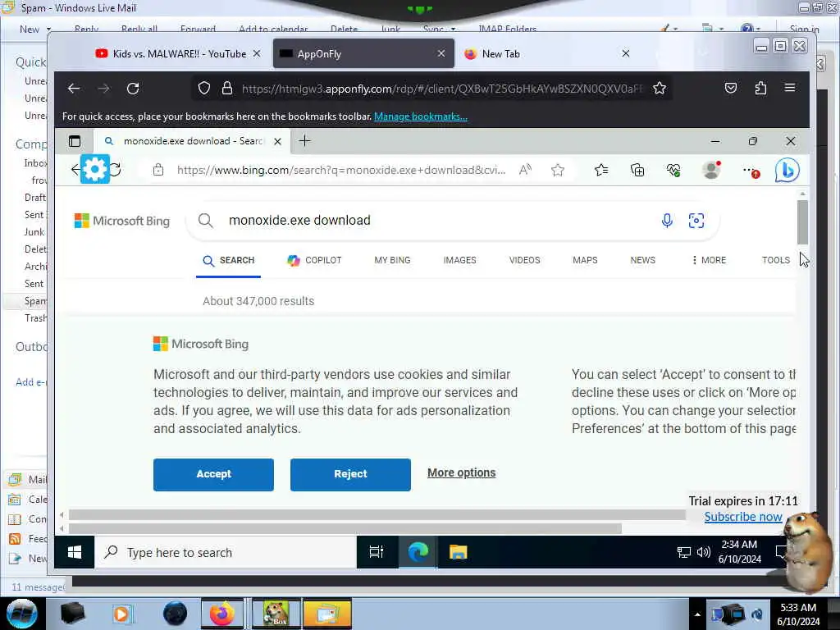
Task: Open the Edge favorites list
Action: click(601, 171)
